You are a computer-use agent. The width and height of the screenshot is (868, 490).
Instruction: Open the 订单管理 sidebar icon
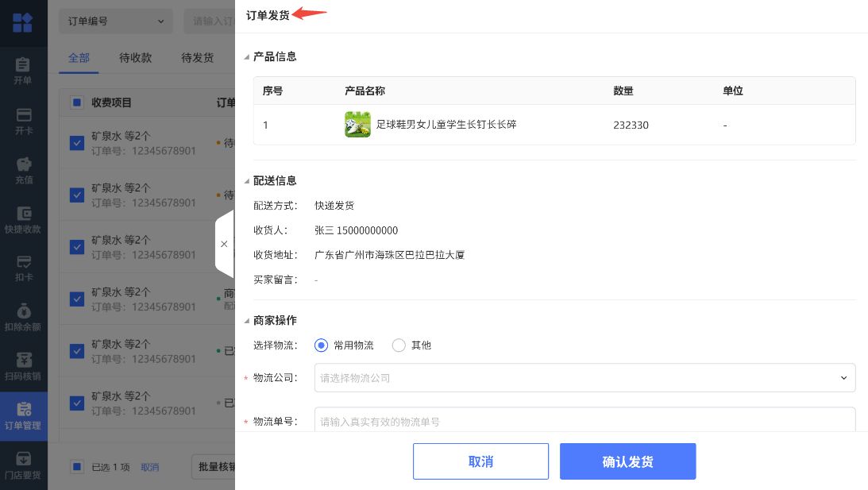[23, 416]
